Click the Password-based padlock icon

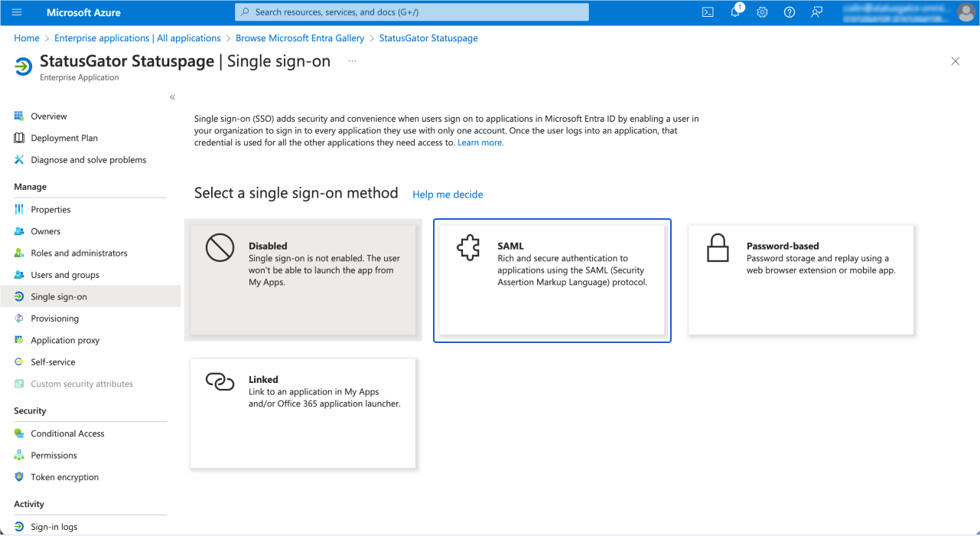pos(718,248)
